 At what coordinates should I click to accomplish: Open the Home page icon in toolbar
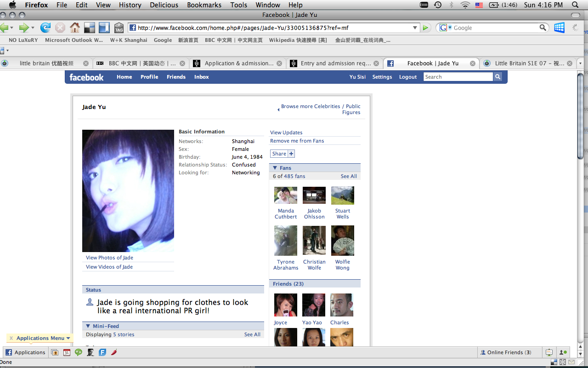click(75, 28)
